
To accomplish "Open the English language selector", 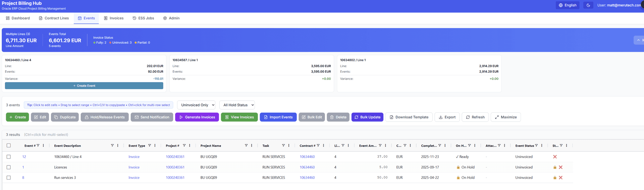I will pyautogui.click(x=568, y=5).
